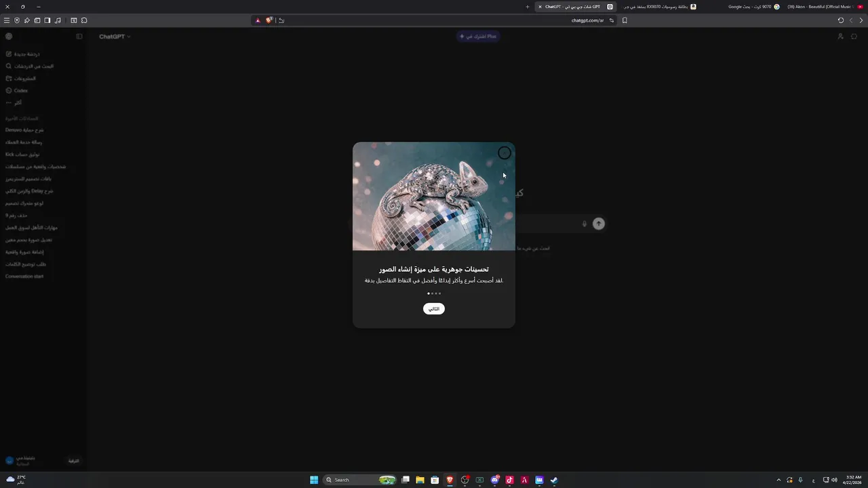Open site settings icon beside chatgpt.com URL

[612, 20]
